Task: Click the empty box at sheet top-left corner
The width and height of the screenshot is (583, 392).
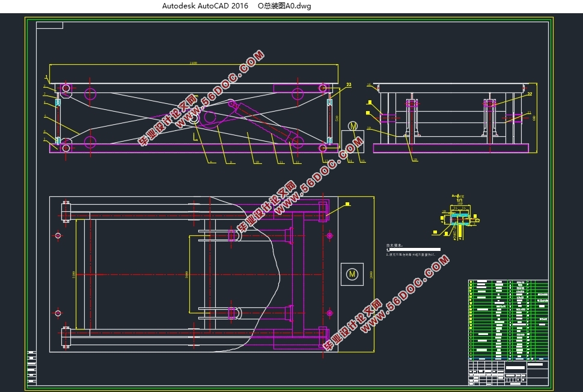Action: pyautogui.click(x=49, y=25)
